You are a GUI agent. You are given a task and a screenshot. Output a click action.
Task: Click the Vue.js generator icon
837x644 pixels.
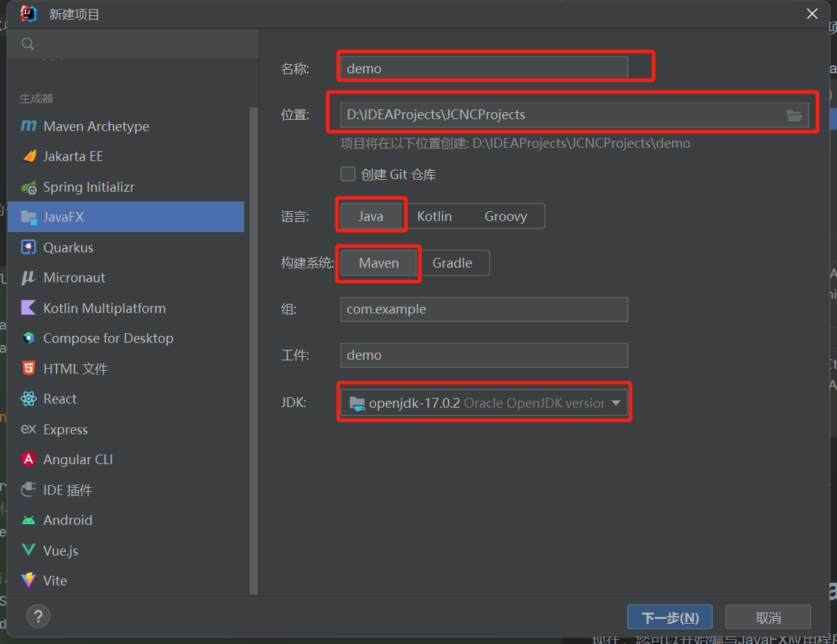coord(29,551)
